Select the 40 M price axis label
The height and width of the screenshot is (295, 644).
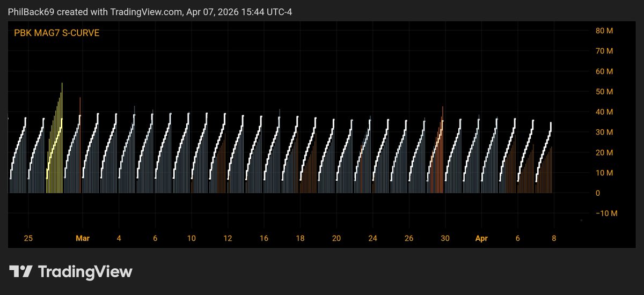point(604,112)
